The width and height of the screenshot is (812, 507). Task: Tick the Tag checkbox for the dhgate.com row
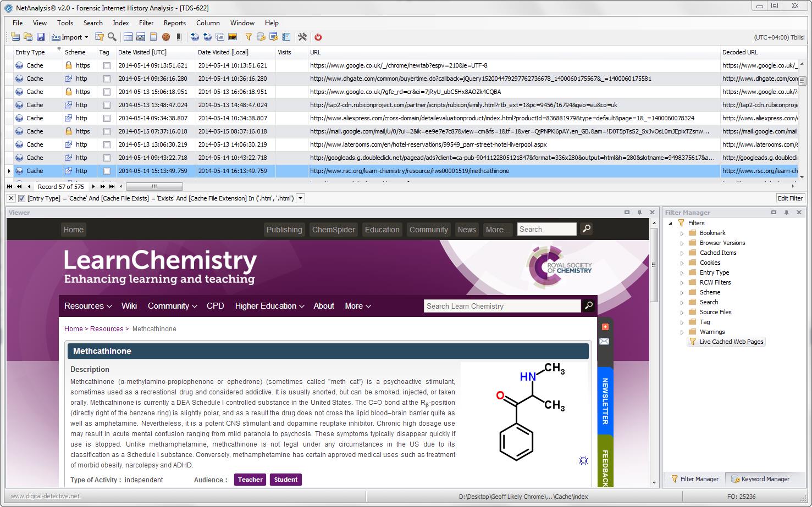107,79
